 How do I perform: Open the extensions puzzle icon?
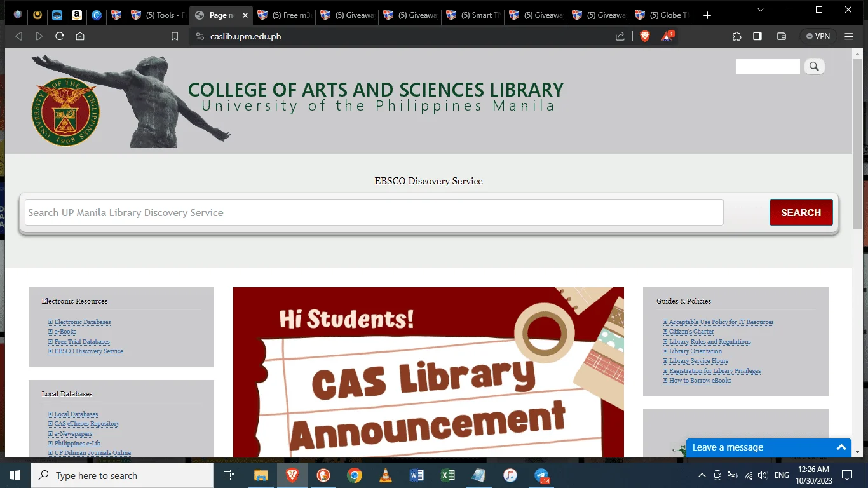point(736,36)
